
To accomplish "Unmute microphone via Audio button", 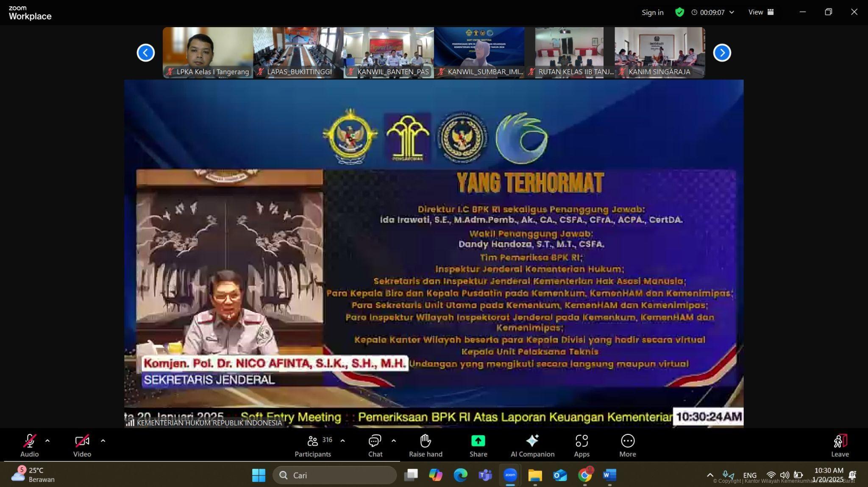I will point(29,445).
